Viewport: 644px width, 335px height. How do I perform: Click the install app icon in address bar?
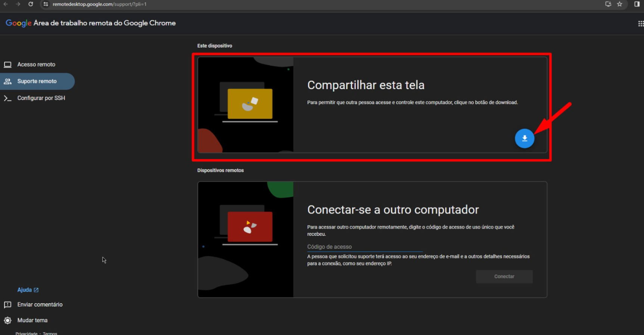[x=608, y=4]
